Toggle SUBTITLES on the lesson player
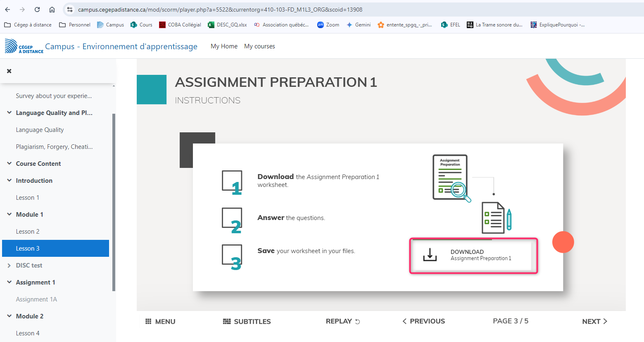The width and height of the screenshot is (644, 342). [247, 321]
